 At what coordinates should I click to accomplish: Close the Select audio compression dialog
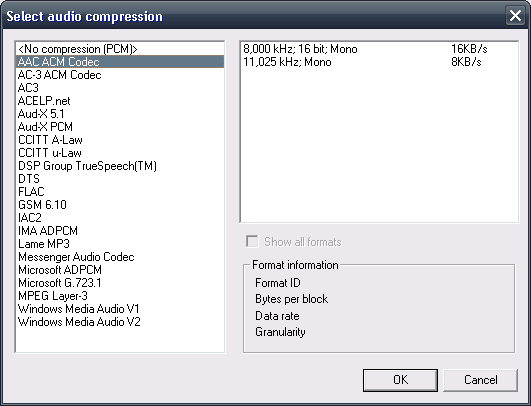(515, 16)
